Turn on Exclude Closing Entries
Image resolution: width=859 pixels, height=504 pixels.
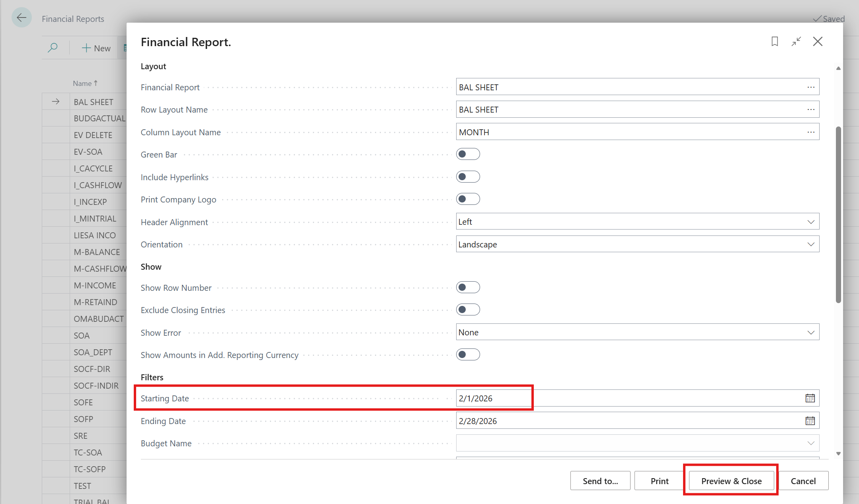[x=468, y=309]
